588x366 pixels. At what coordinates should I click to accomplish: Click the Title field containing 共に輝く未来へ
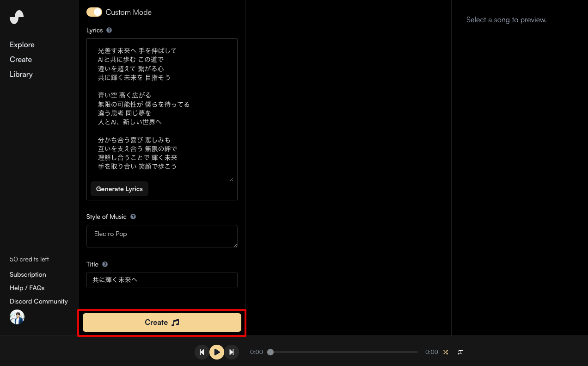pos(162,279)
